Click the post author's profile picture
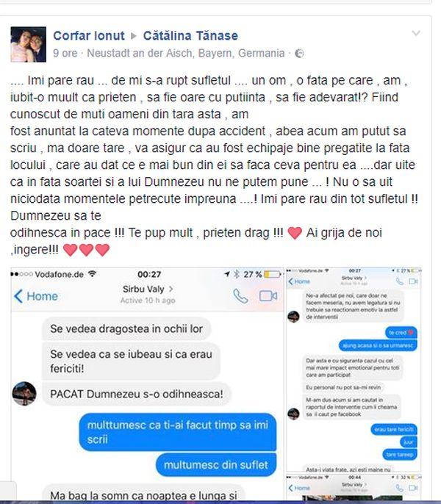 29,44
